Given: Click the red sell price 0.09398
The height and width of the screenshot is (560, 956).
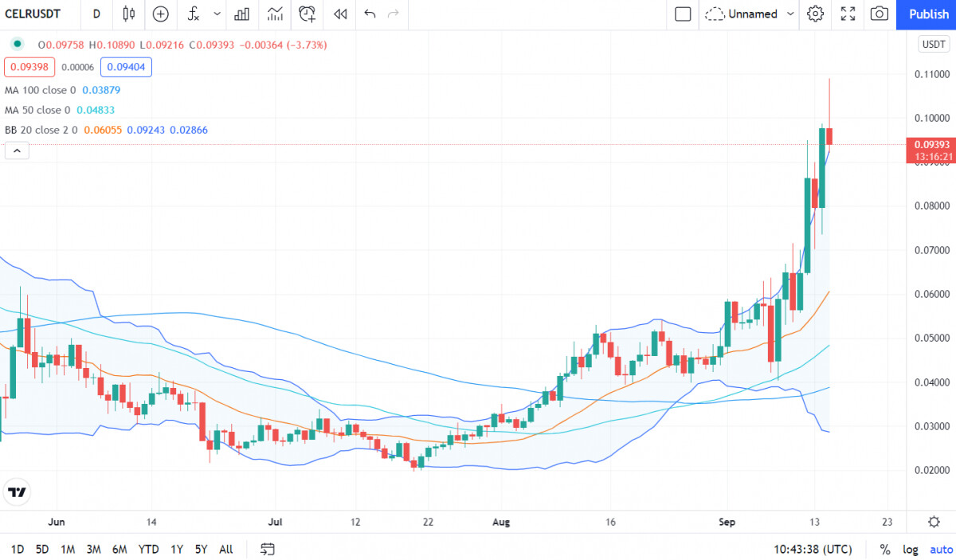Looking at the screenshot, I should tap(29, 67).
